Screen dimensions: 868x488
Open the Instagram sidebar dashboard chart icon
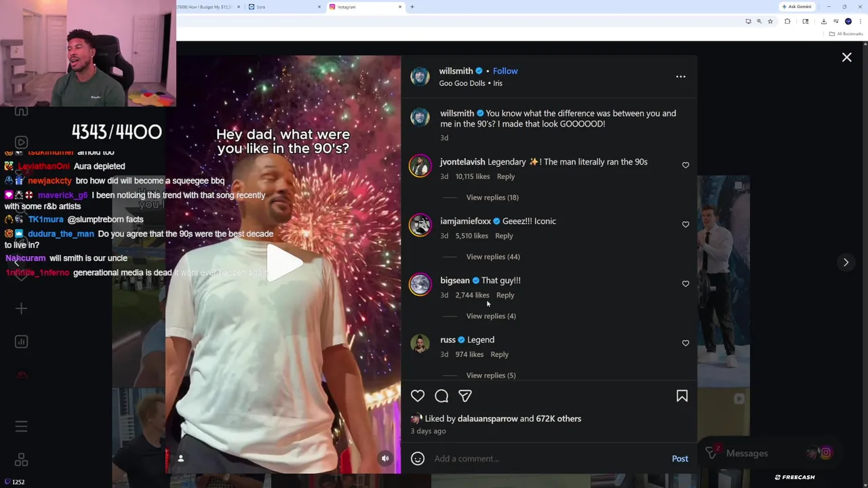click(21, 342)
